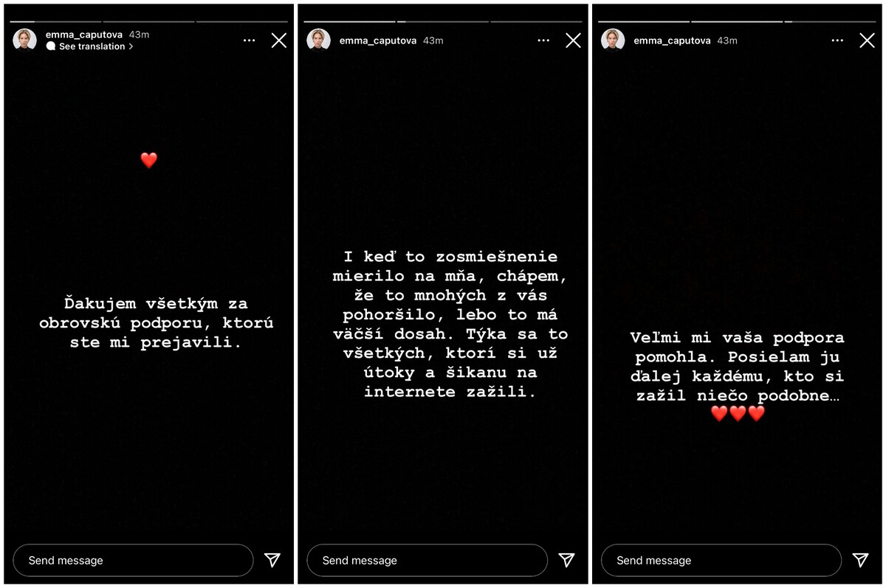Image resolution: width=886 pixels, height=588 pixels.
Task: Close the third story panel
Action: coord(867,41)
